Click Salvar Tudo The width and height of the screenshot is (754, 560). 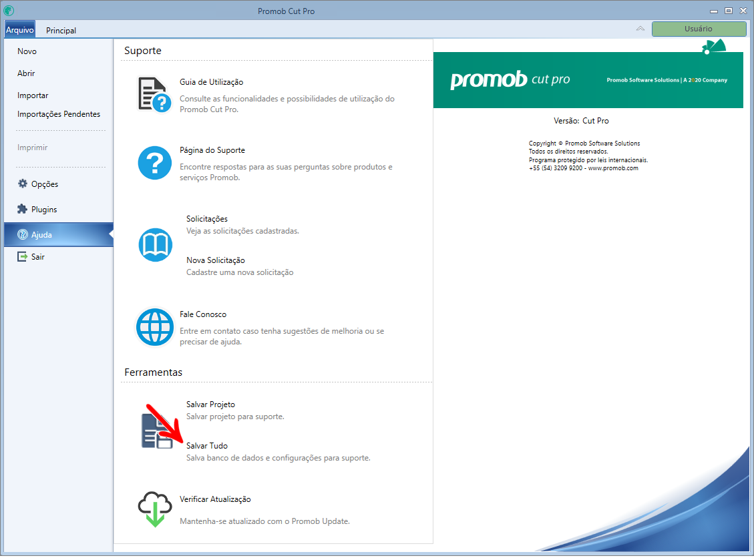point(207,446)
